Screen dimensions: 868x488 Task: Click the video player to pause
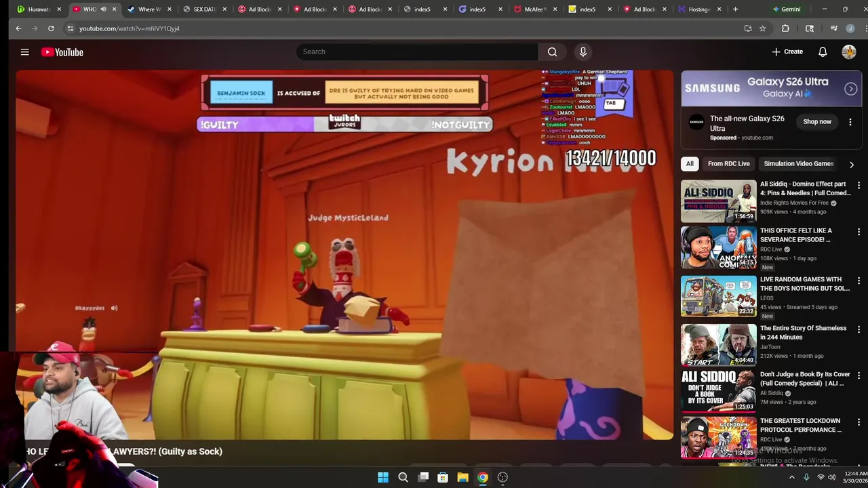pos(344,254)
